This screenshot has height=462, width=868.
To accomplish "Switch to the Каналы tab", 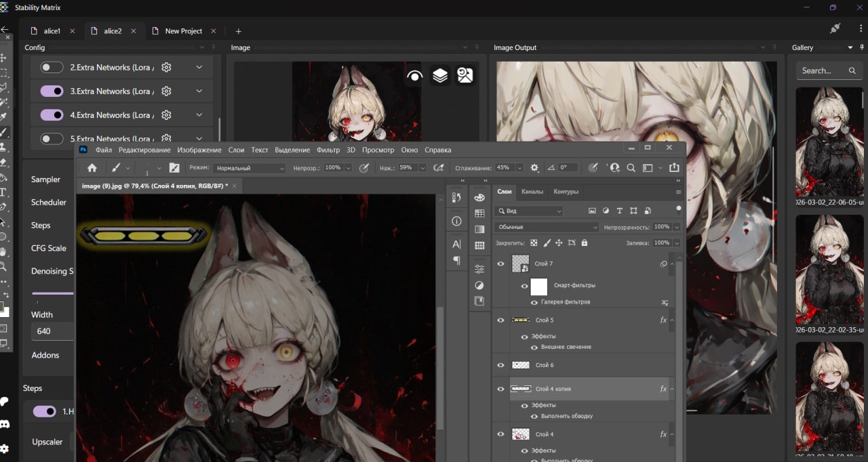I will tap(532, 192).
